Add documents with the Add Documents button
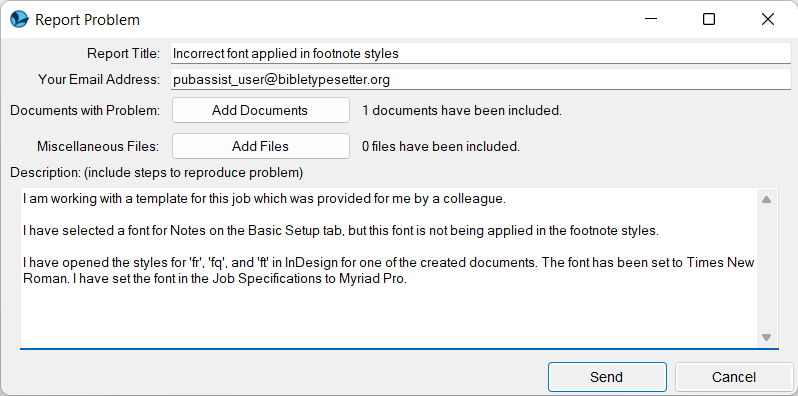This screenshot has height=396, width=798. click(261, 110)
